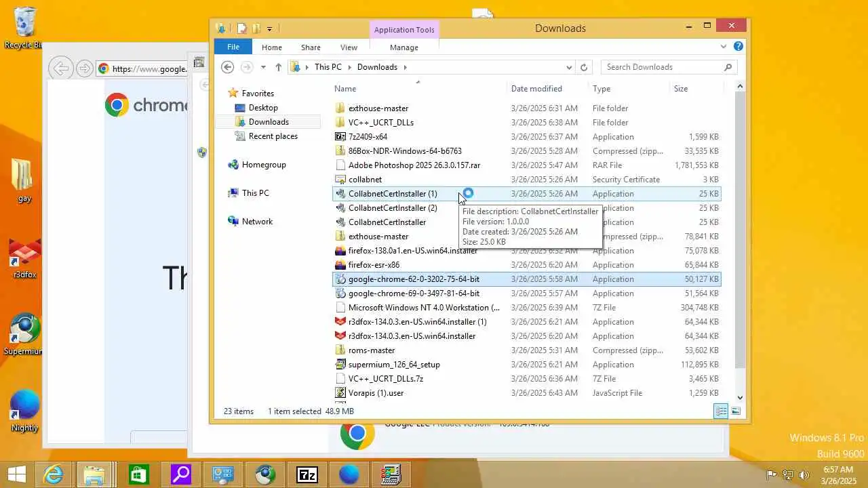
Task: Click the volume speaker tray icon
Action: 804,475
